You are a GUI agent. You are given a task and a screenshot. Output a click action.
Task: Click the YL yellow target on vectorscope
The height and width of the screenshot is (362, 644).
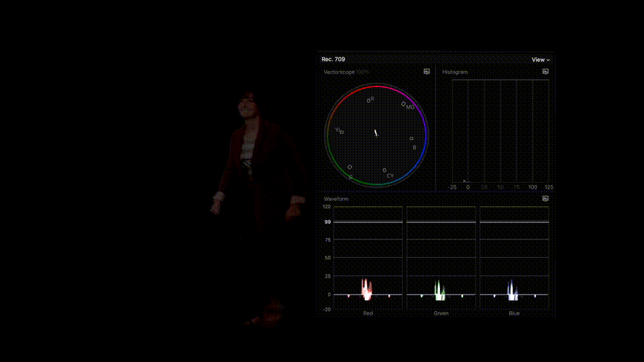341,132
